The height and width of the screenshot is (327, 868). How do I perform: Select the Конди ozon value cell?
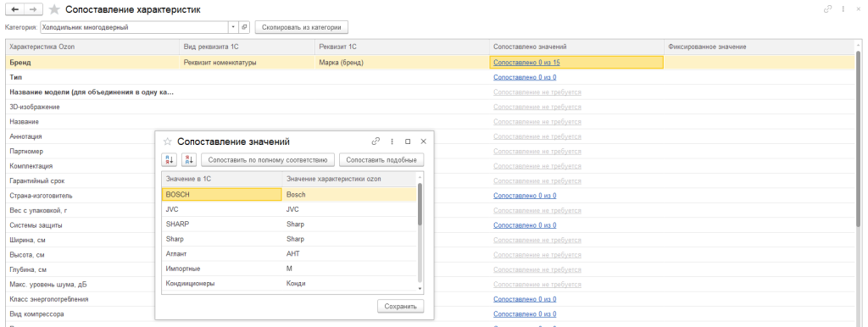pos(349,283)
